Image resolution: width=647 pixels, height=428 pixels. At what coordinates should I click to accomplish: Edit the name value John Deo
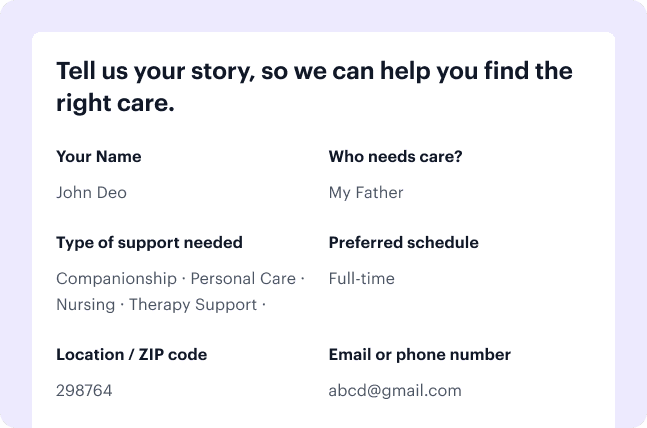point(91,193)
